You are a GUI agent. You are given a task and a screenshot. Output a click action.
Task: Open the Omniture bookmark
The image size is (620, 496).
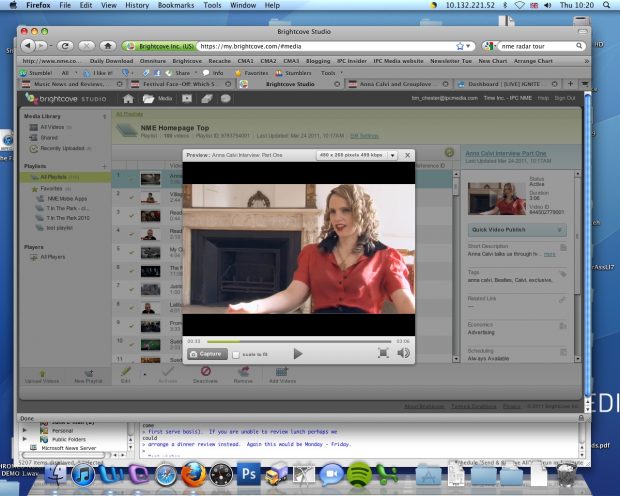[153, 61]
